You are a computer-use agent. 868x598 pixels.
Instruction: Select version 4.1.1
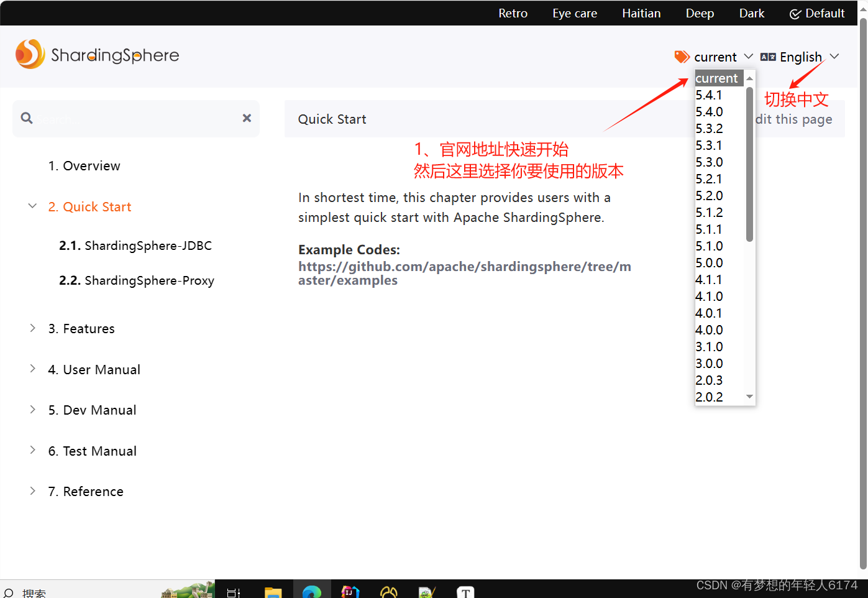[x=719, y=280]
